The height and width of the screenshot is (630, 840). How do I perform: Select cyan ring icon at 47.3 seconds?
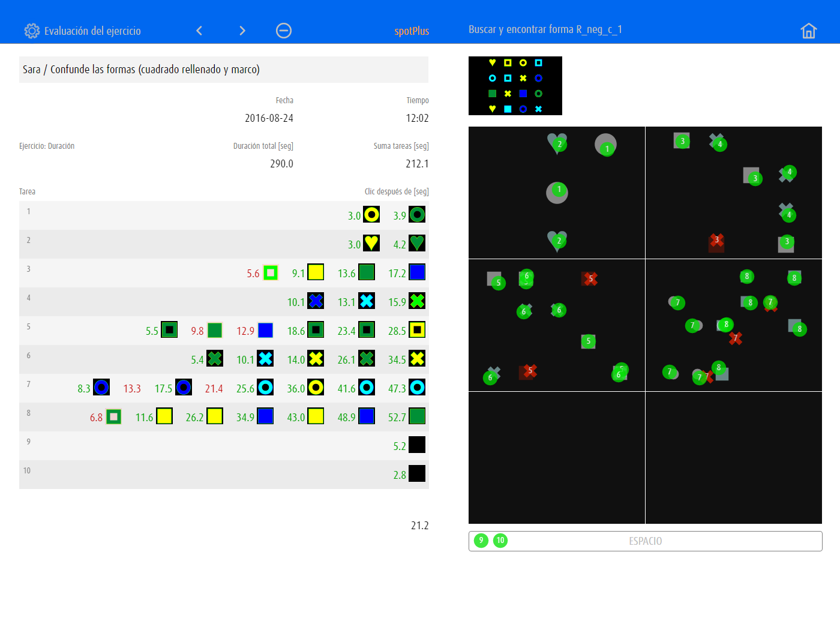(x=417, y=387)
